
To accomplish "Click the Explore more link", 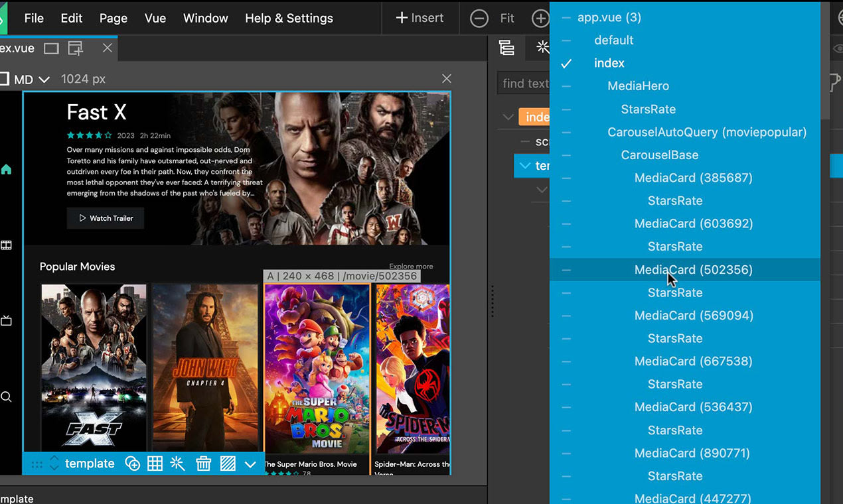I will point(411,267).
